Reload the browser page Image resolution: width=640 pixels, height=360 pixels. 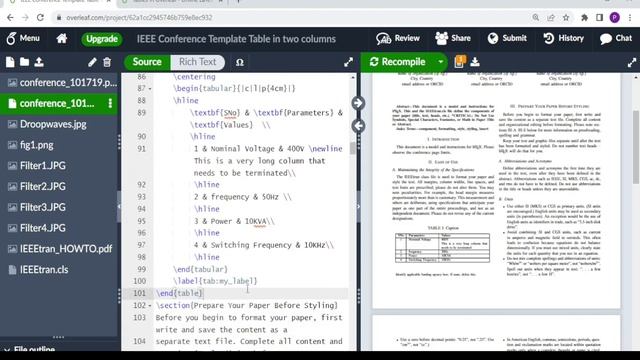pos(40,18)
